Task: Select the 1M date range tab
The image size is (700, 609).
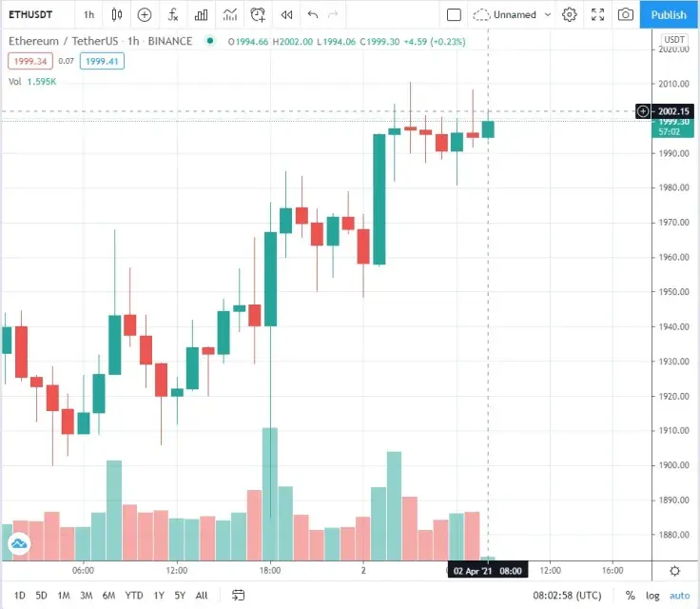Action: (64, 595)
